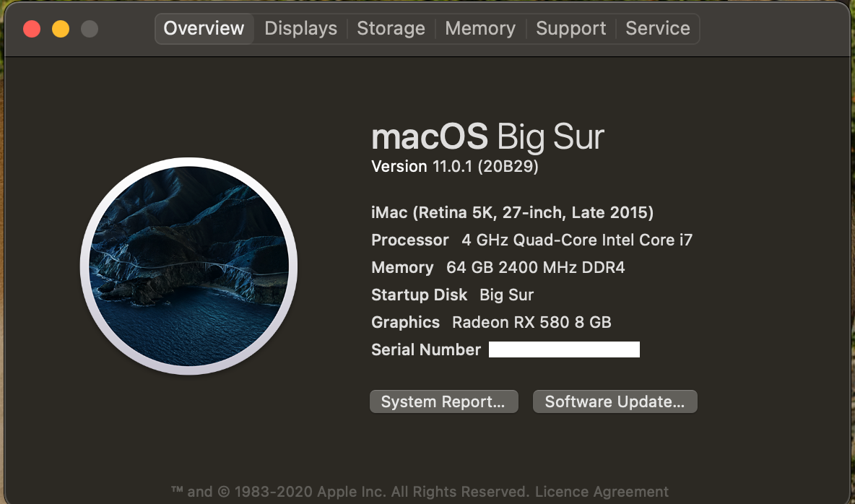Click the macOS Big Sur wallpaper logo

click(189, 265)
